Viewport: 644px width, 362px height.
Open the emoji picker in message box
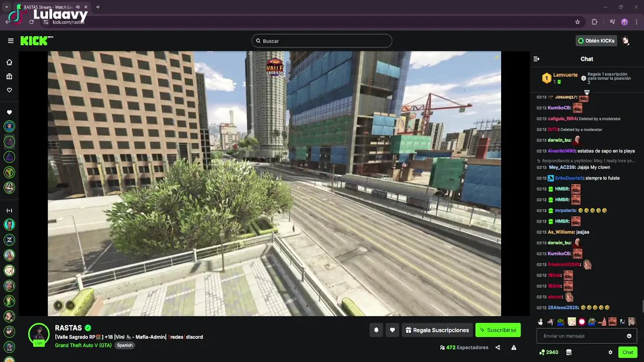click(x=629, y=336)
